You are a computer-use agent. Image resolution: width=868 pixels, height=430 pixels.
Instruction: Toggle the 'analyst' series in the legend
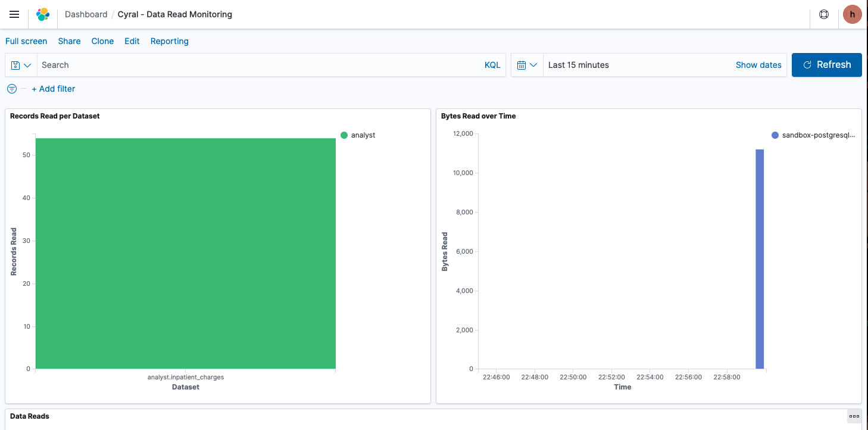(x=364, y=135)
